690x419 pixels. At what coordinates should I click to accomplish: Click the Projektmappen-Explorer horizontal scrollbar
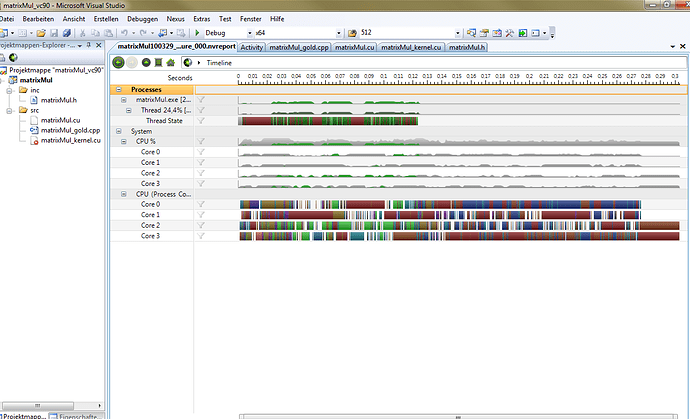tap(38, 405)
